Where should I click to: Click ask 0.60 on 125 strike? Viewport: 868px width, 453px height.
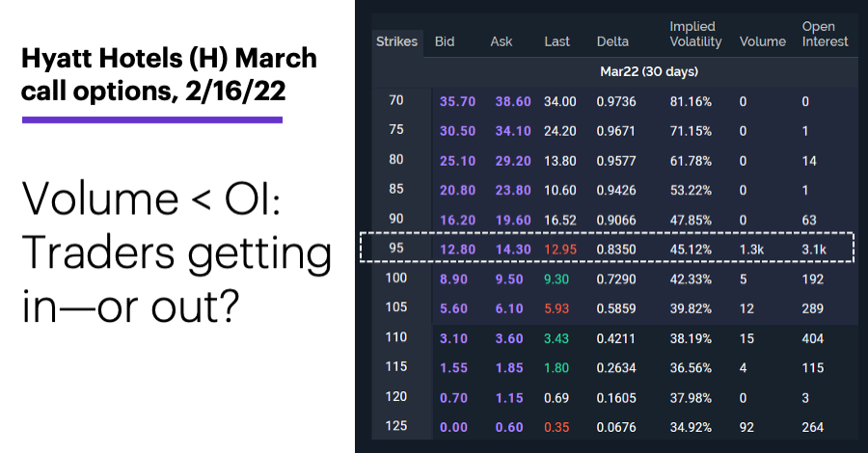508,428
